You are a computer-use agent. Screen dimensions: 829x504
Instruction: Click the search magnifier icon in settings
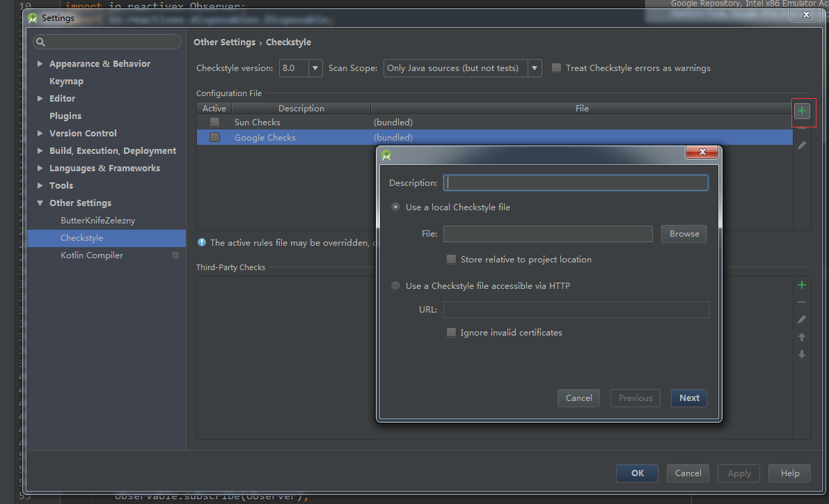[40, 42]
